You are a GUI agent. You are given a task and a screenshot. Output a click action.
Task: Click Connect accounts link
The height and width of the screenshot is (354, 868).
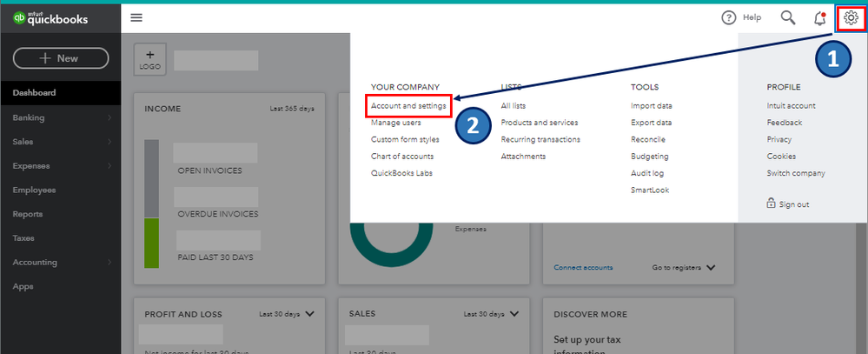(x=583, y=268)
